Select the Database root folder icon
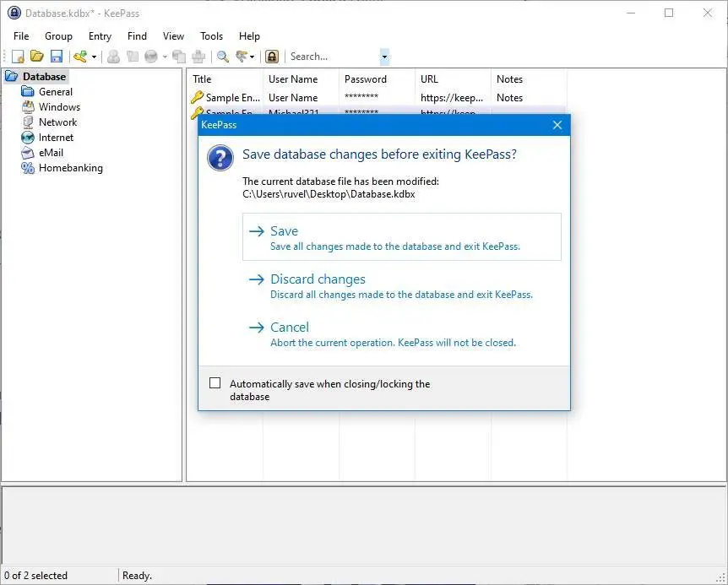 [x=12, y=77]
